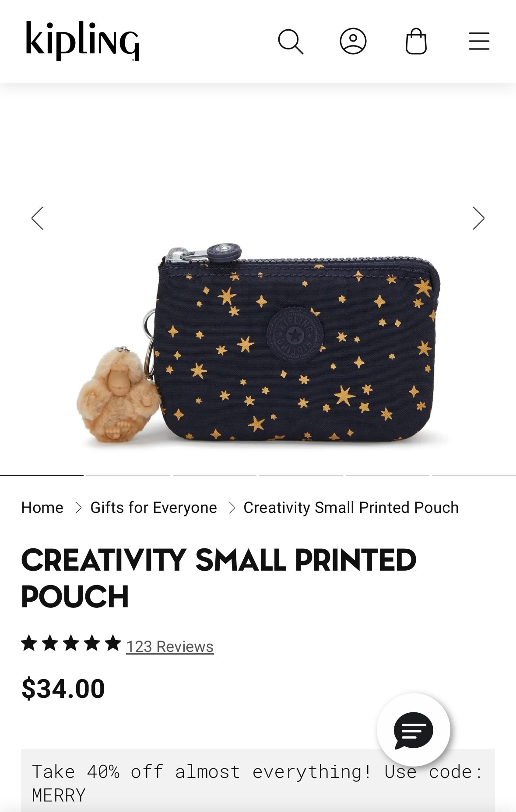
Task: Open the shopping bag icon
Action: click(416, 42)
